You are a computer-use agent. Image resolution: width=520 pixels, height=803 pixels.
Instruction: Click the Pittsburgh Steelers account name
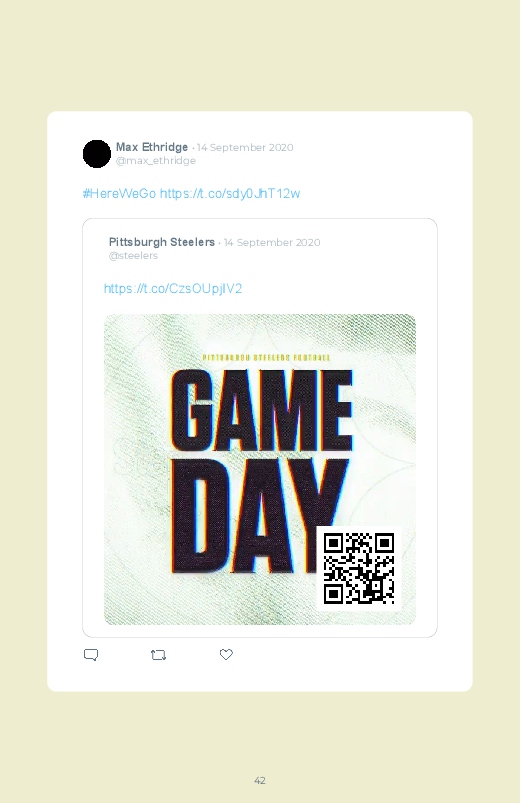[162, 242]
